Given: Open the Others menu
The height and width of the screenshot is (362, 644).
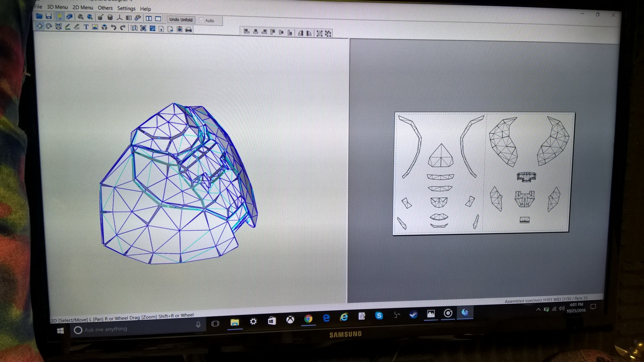Looking at the screenshot, I should pos(105,8).
